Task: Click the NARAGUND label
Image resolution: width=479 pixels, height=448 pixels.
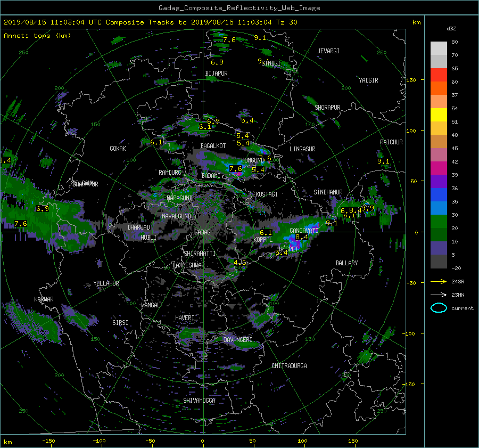Action: coord(180,198)
